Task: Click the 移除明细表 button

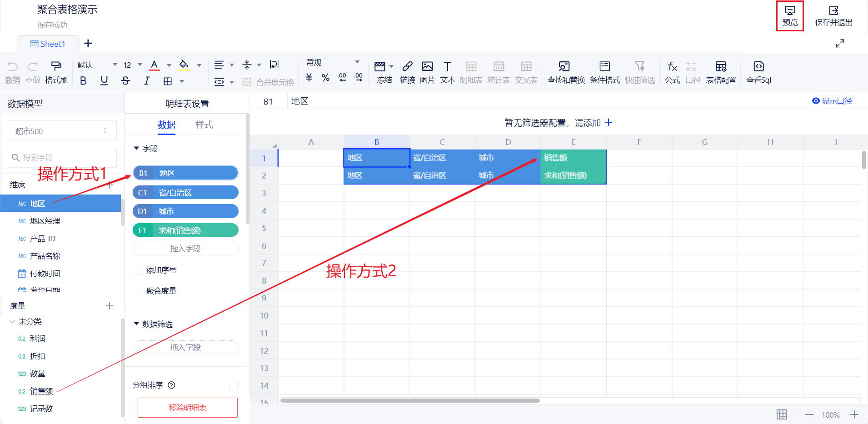Action: coord(187,408)
